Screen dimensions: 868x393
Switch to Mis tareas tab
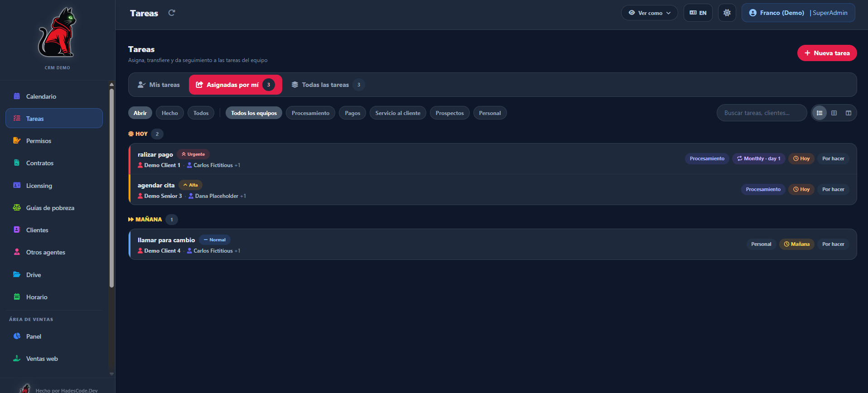point(159,85)
